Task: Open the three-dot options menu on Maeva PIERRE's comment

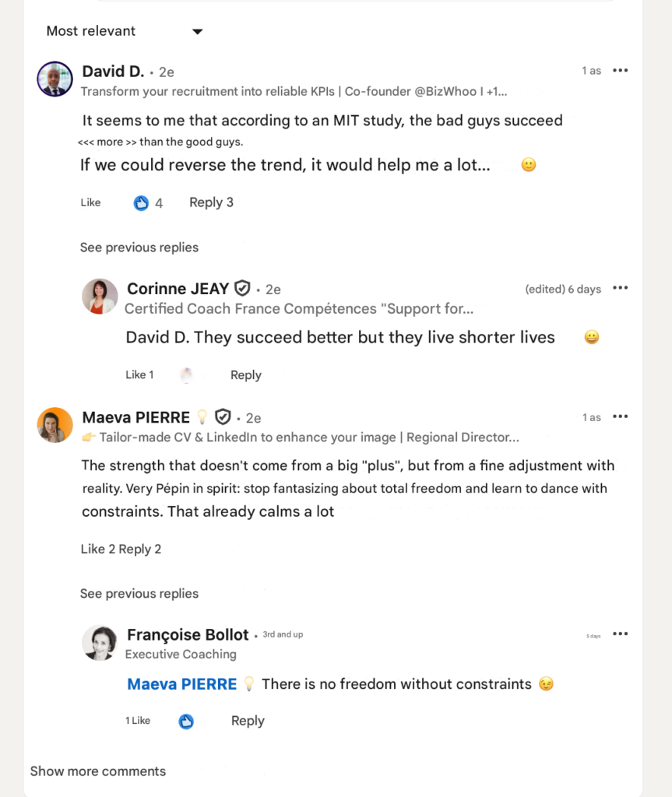Action: (x=620, y=416)
